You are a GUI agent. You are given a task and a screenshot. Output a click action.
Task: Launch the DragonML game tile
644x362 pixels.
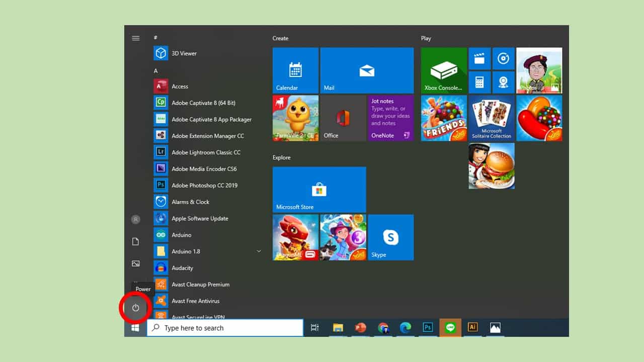point(295,237)
